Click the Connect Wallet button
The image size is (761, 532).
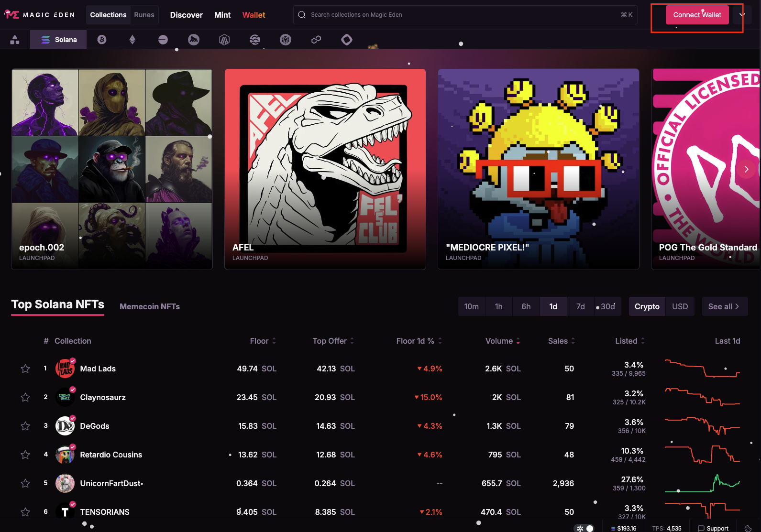[697, 15]
